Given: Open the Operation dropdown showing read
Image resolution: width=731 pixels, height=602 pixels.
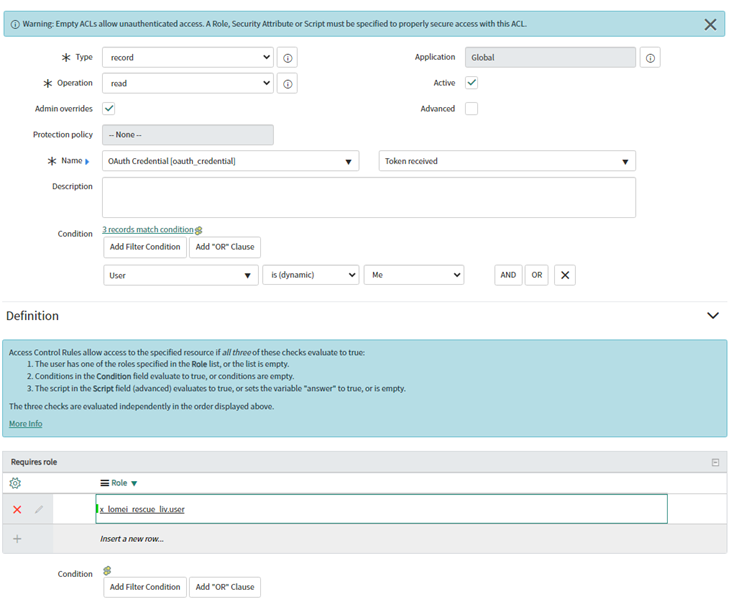Looking at the screenshot, I should tap(188, 83).
